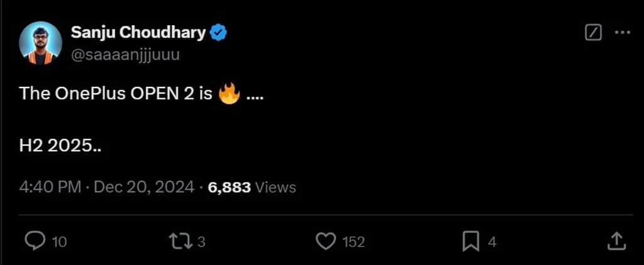This screenshot has width=644, height=265.
Task: Click the bookmark count of 4
Action: [x=492, y=241]
